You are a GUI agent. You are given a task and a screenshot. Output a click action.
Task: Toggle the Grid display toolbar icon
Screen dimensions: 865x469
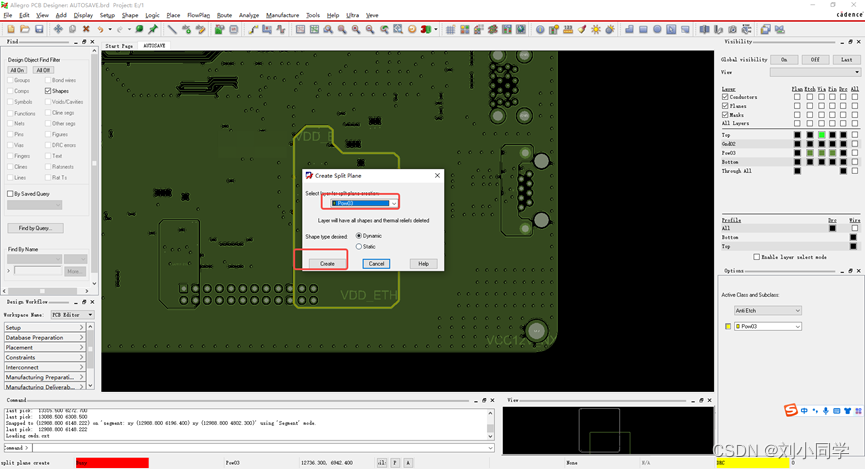pos(451,29)
